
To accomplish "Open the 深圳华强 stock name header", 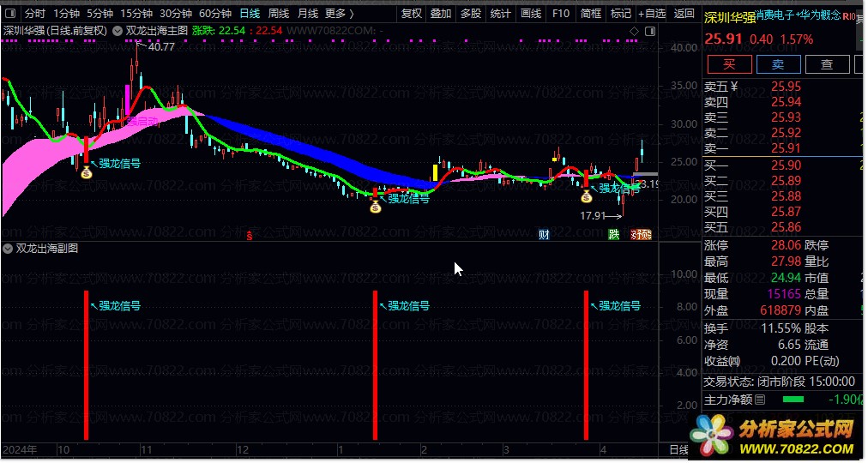I will click(x=730, y=18).
